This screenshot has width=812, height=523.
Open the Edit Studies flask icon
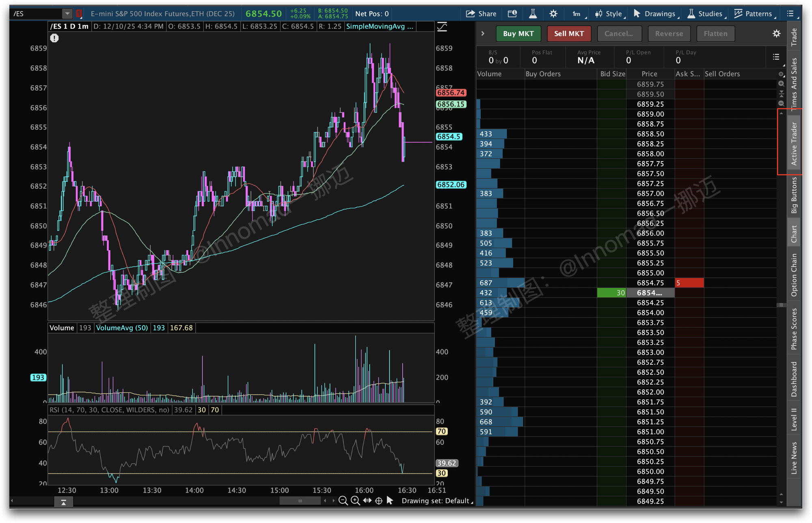[533, 14]
